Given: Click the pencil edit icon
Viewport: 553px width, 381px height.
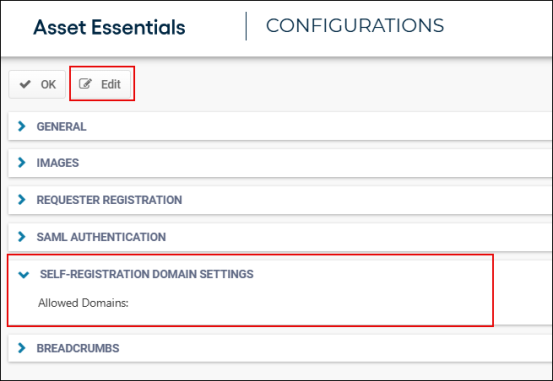Looking at the screenshot, I should pos(85,84).
